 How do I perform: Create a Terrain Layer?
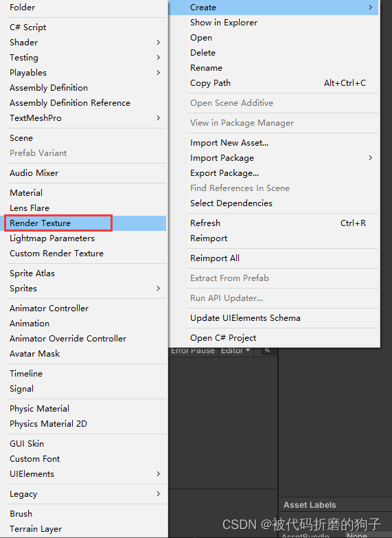[84, 528]
